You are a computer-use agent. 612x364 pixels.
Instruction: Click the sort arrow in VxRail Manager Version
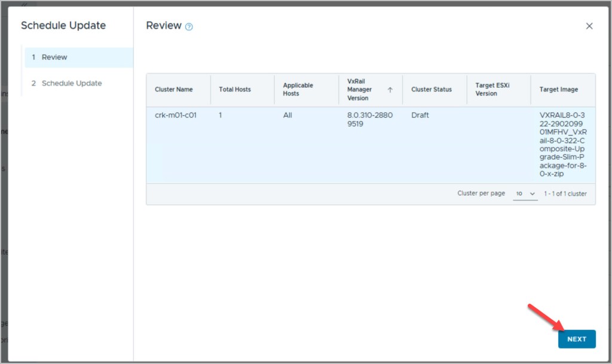(x=390, y=90)
